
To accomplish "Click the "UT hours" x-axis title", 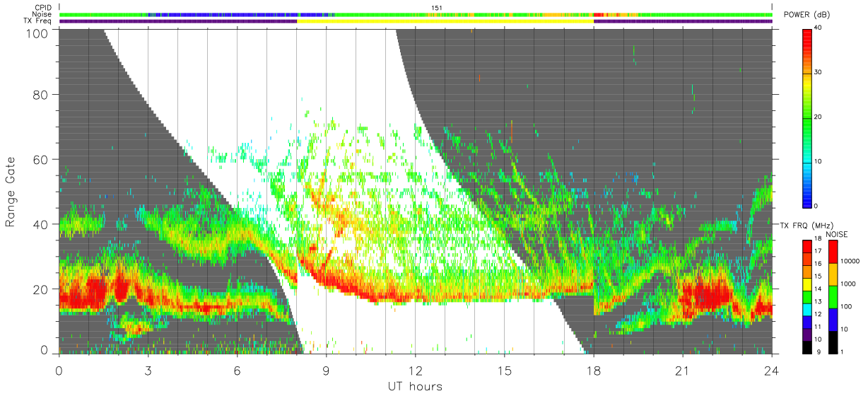I will pos(415,387).
